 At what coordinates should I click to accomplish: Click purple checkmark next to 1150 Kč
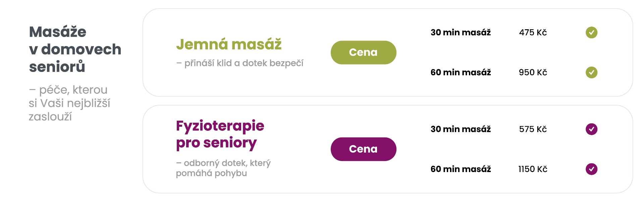point(591,169)
